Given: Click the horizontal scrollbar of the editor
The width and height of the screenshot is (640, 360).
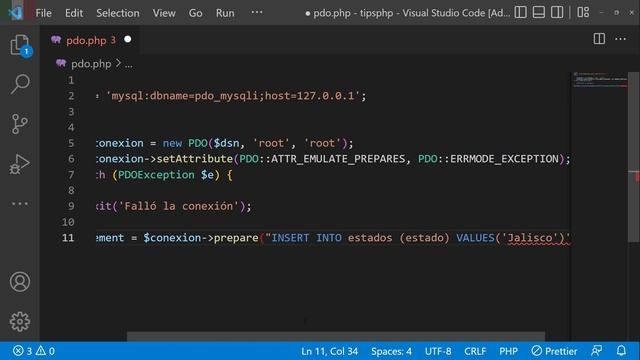Looking at the screenshot, I should tap(336, 336).
